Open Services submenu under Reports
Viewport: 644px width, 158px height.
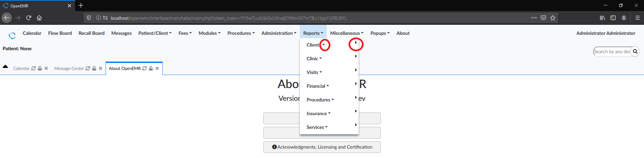pos(329,127)
